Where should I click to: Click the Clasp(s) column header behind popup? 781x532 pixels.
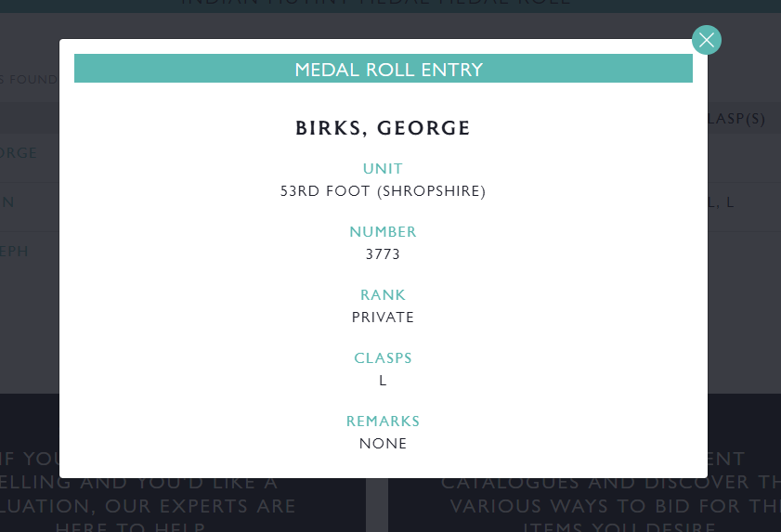pyautogui.click(x=736, y=119)
